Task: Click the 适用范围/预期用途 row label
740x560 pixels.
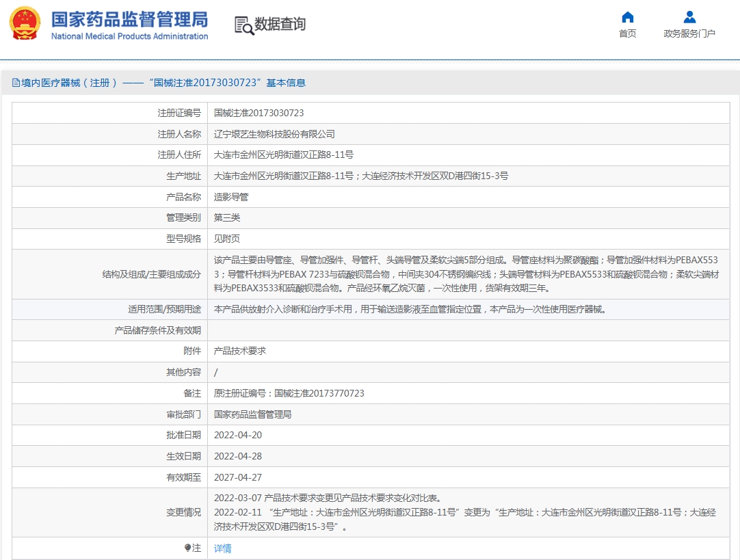Action: 164,310
